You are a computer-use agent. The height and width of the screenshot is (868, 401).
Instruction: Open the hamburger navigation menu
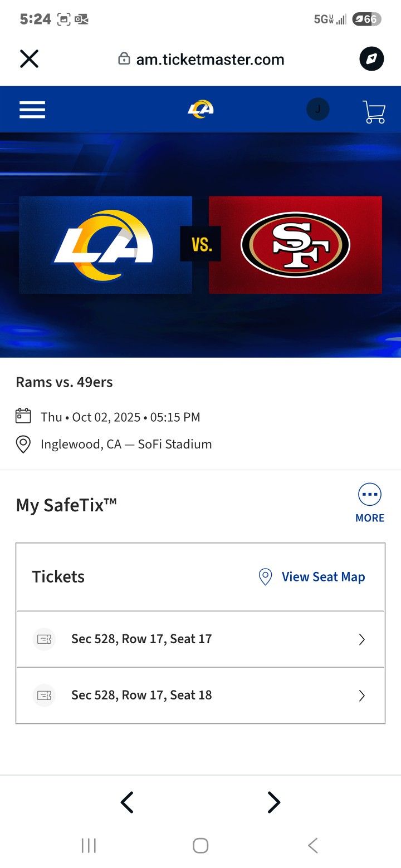[x=32, y=110]
